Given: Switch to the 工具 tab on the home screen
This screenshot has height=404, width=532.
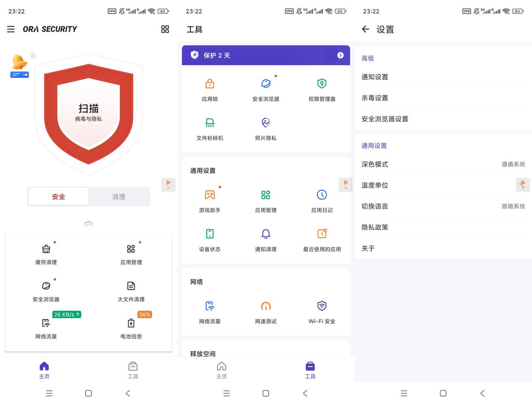Looking at the screenshot, I should point(133,370).
